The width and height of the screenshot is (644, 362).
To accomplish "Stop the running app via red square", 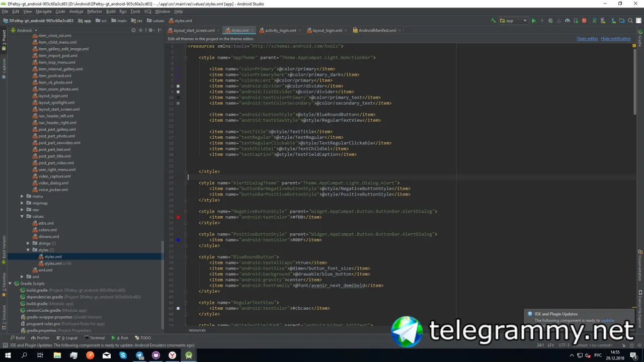I will [584, 21].
